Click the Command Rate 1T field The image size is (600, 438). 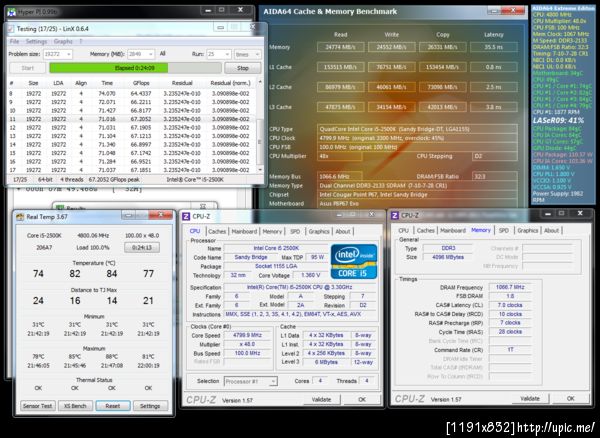pyautogui.click(x=510, y=350)
